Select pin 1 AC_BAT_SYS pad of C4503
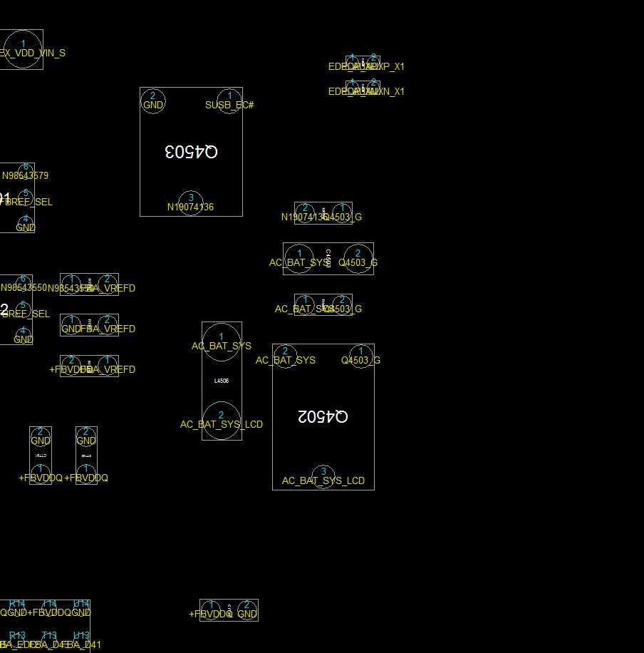644x653 pixels. (x=299, y=259)
